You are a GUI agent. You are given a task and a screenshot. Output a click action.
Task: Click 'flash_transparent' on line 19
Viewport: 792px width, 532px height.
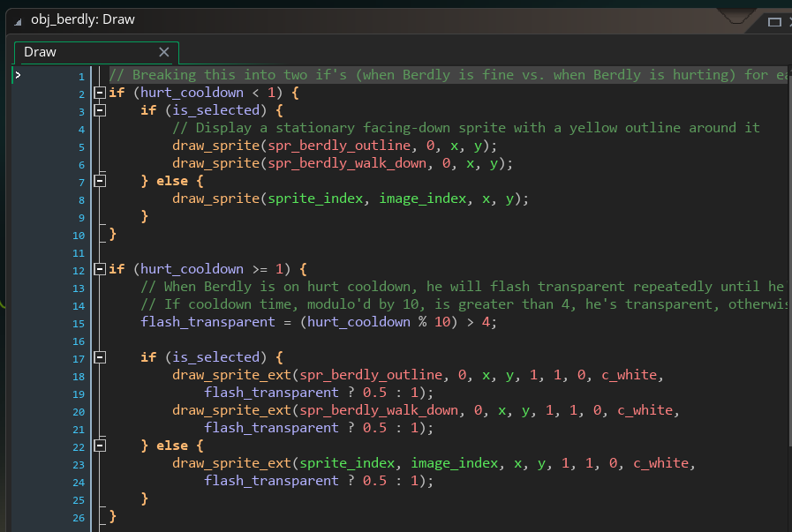tap(271, 393)
